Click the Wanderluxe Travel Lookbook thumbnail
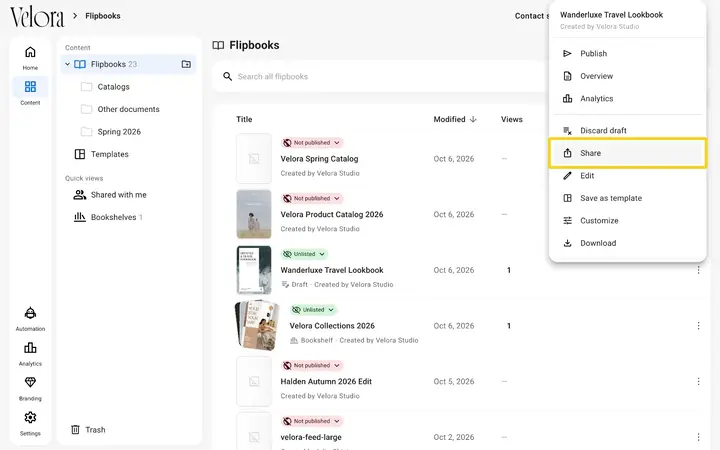Image resolution: width=720 pixels, height=450 pixels. 254,270
